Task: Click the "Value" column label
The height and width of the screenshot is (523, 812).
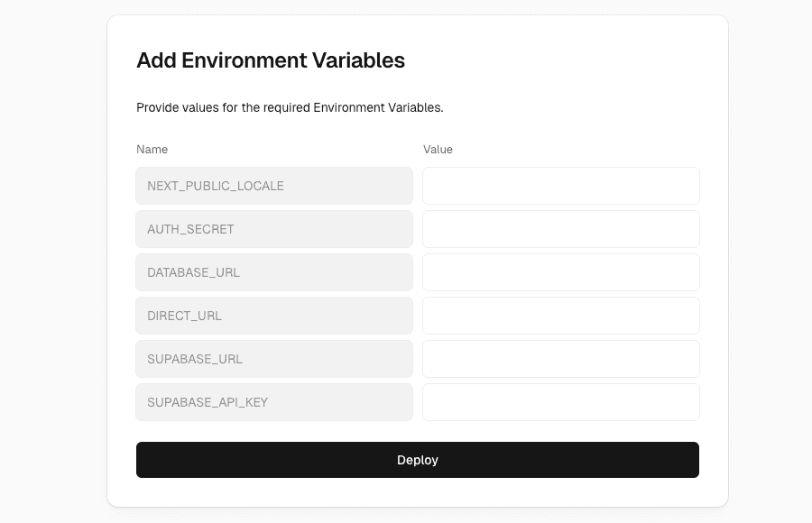Action: coord(438,150)
